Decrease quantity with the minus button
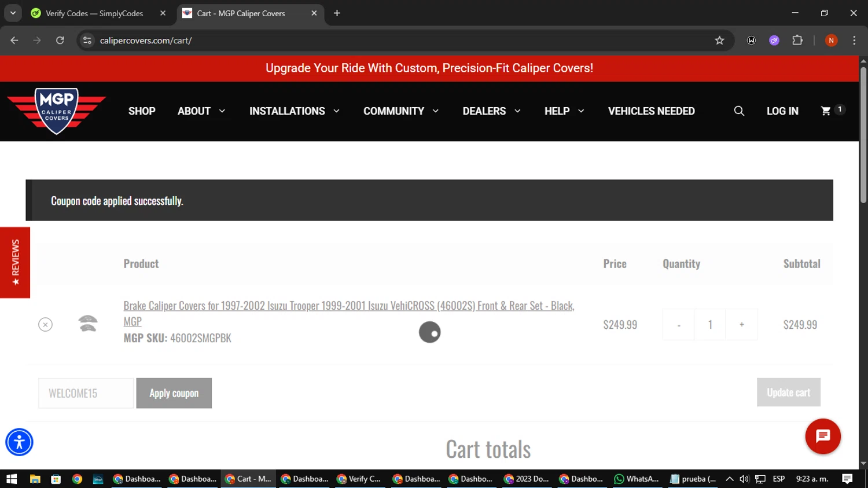Viewport: 868px width, 488px height. click(679, 325)
